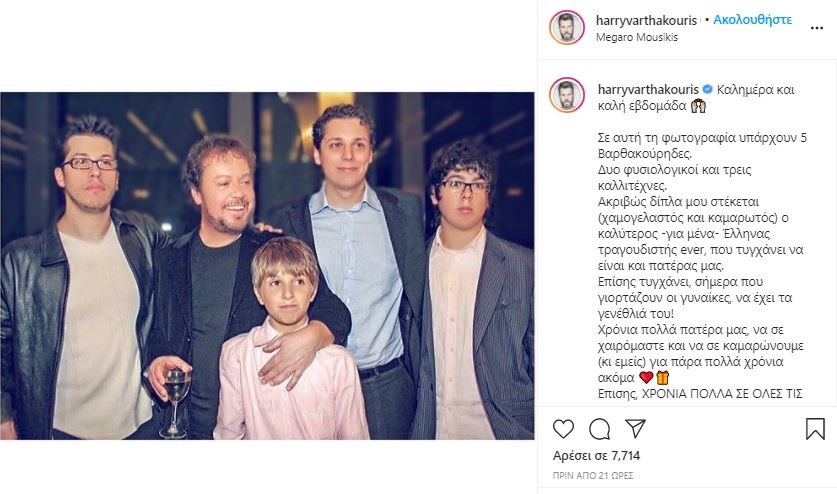The width and height of the screenshot is (837, 494).
Task: Click the profile avatar beside the caption
Action: (x=566, y=95)
